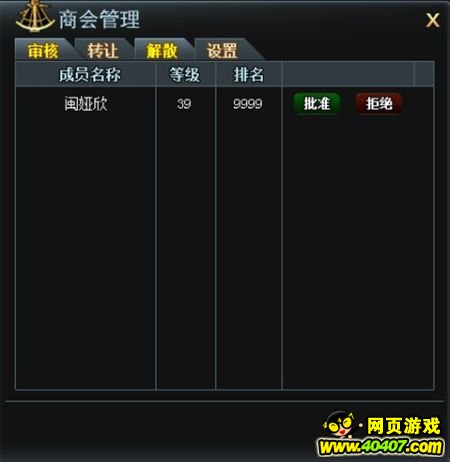Viewport: 450px width, 462px height.
Task: Select the 解散 tab
Action: click(x=162, y=51)
